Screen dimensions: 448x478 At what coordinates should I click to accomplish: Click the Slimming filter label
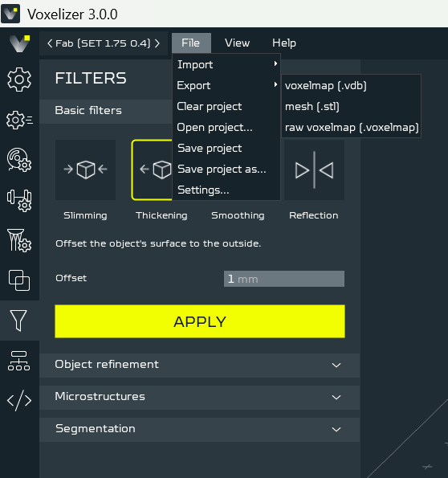85,215
